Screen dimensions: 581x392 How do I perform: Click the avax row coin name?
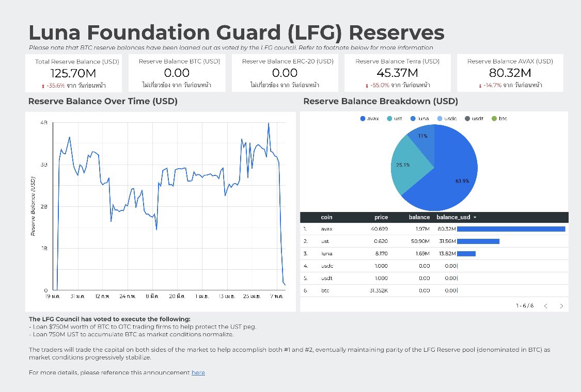point(326,229)
